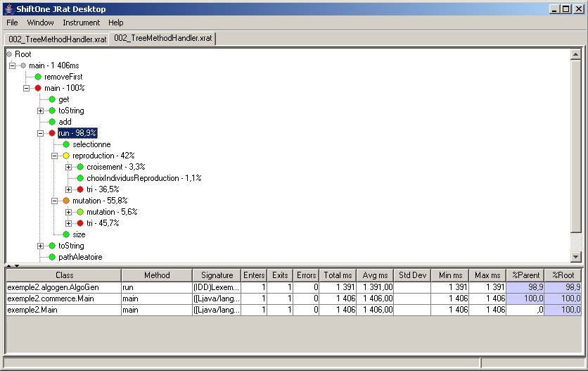588x371 pixels.
Task: Collapse the run - 98,9% tree node
Action: point(41,133)
